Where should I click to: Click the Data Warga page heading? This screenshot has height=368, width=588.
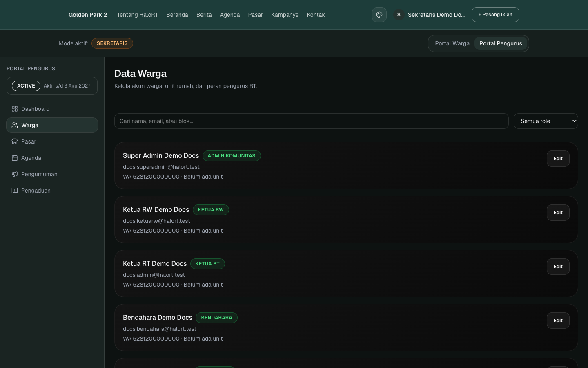[140, 74]
